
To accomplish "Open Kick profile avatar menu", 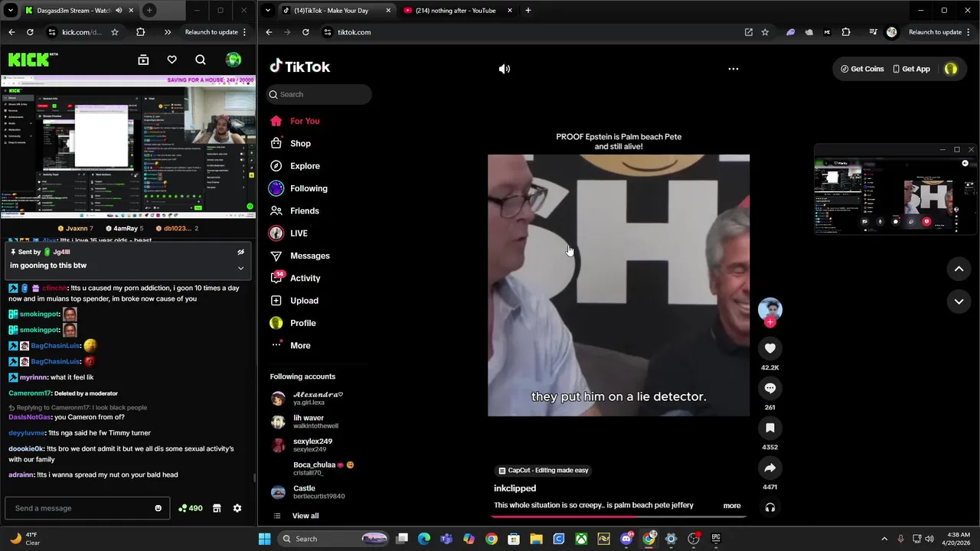I will click(x=234, y=60).
